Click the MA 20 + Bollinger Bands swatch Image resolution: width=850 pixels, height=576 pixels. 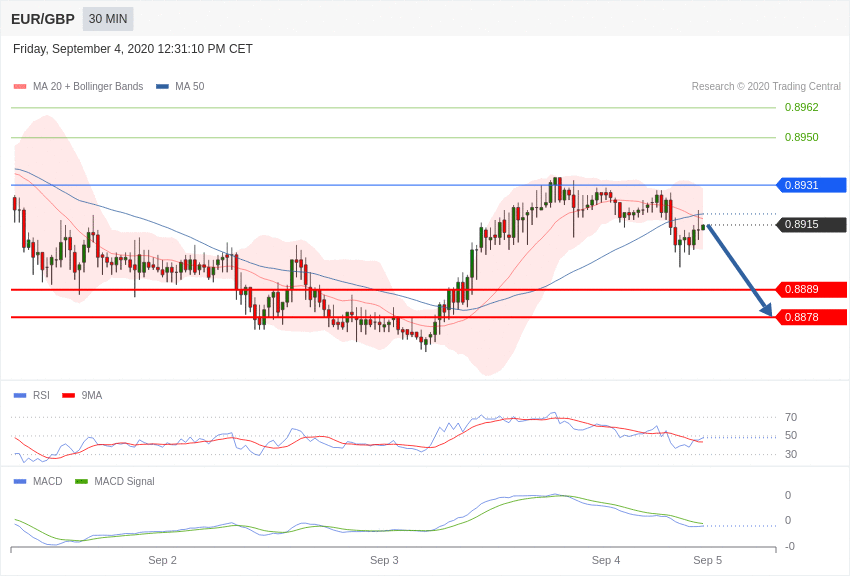click(20, 86)
